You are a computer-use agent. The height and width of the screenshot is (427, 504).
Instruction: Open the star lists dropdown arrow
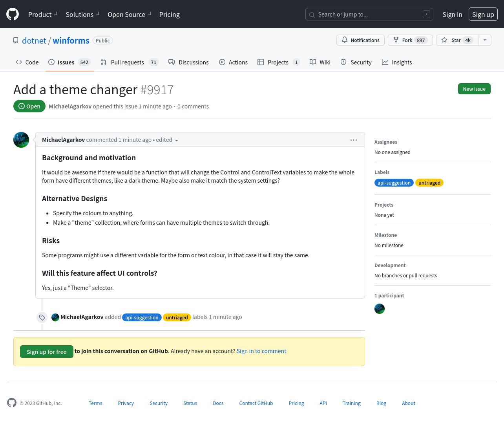click(485, 40)
